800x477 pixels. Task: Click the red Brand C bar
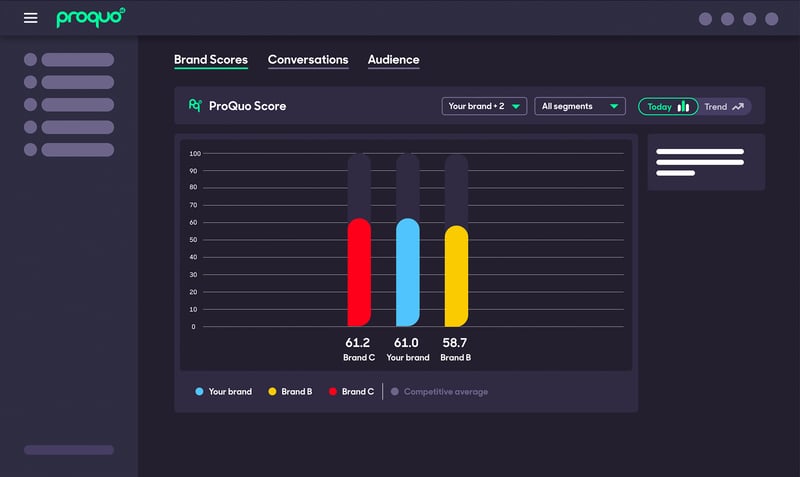pyautogui.click(x=359, y=272)
